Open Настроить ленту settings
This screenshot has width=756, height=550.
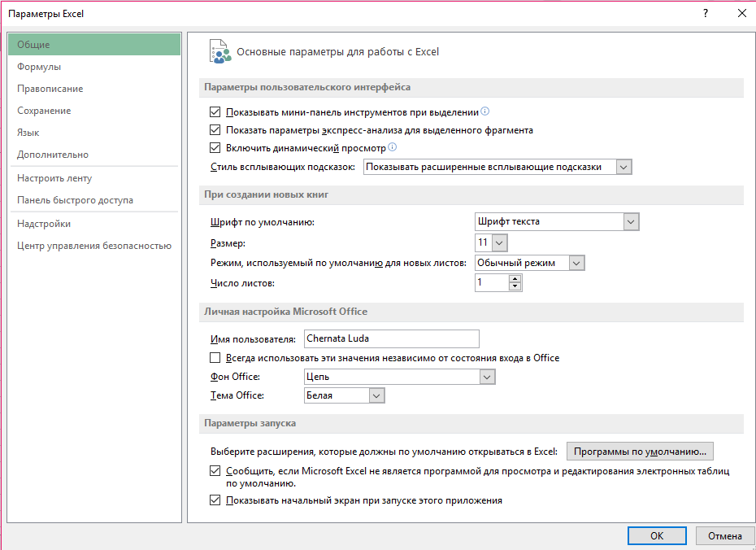[x=94, y=178]
